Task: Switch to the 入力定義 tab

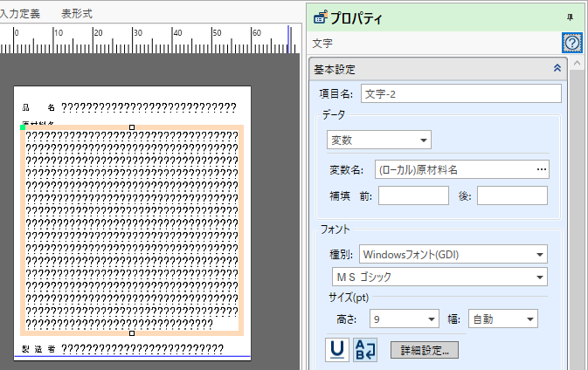Action: pyautogui.click(x=19, y=14)
